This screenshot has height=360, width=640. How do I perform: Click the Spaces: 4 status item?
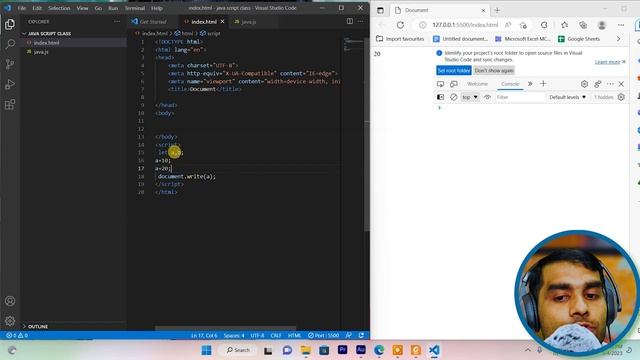(x=234, y=335)
